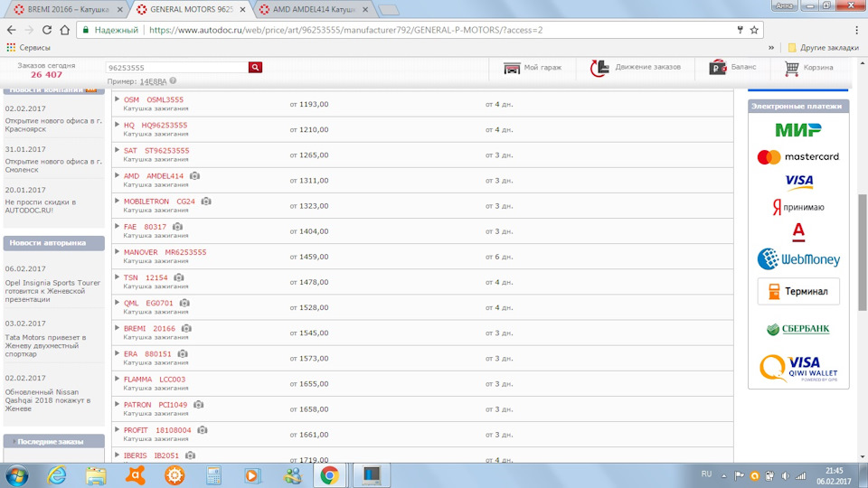
Task: Open news about Opel Insignia Sports Tourer
Action: point(52,291)
